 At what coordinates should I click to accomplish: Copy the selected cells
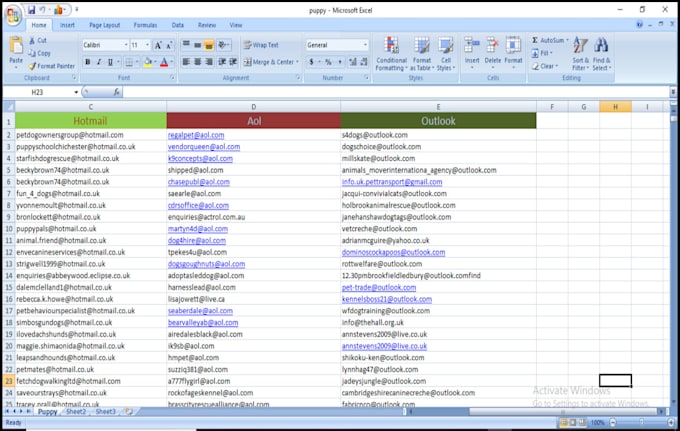point(39,53)
